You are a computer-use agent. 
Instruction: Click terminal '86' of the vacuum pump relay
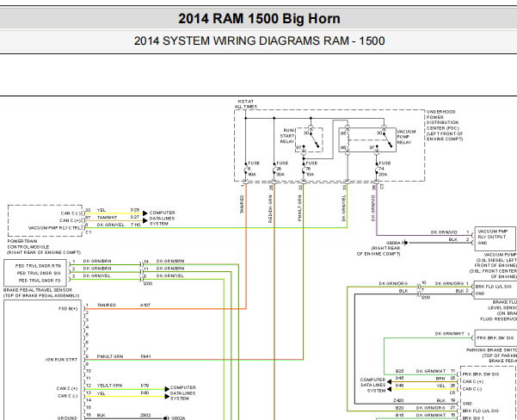pyautogui.click(x=343, y=147)
